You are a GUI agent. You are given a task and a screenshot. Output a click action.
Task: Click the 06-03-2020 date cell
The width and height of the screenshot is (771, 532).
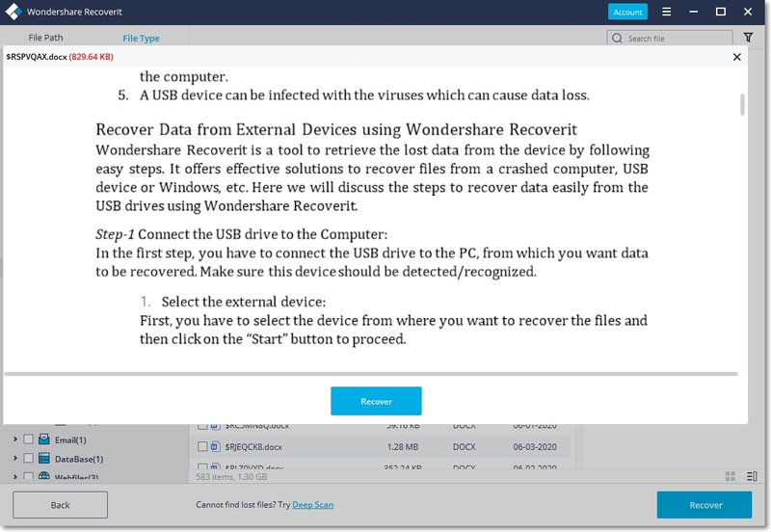click(535, 446)
